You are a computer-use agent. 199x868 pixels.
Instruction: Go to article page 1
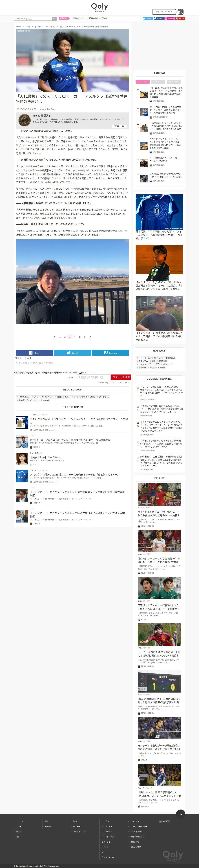point(60,337)
